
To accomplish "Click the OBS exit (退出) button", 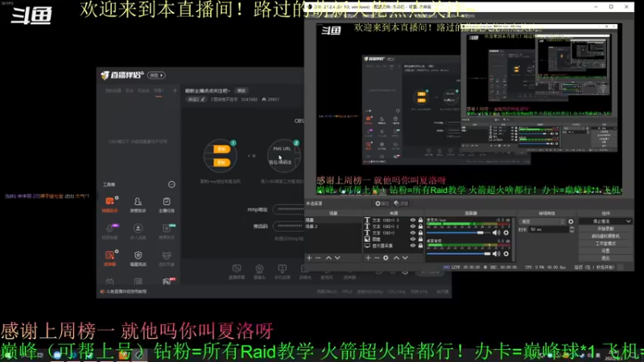I will (605, 258).
